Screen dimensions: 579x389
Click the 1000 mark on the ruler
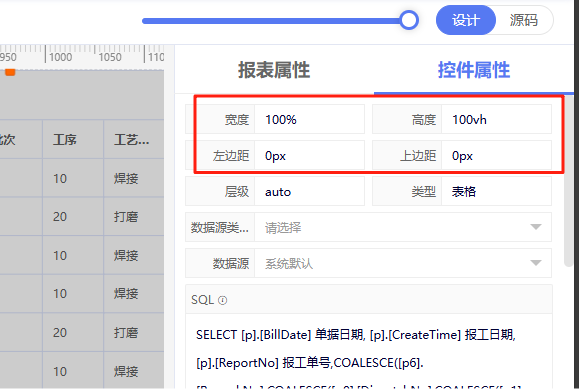coord(61,57)
